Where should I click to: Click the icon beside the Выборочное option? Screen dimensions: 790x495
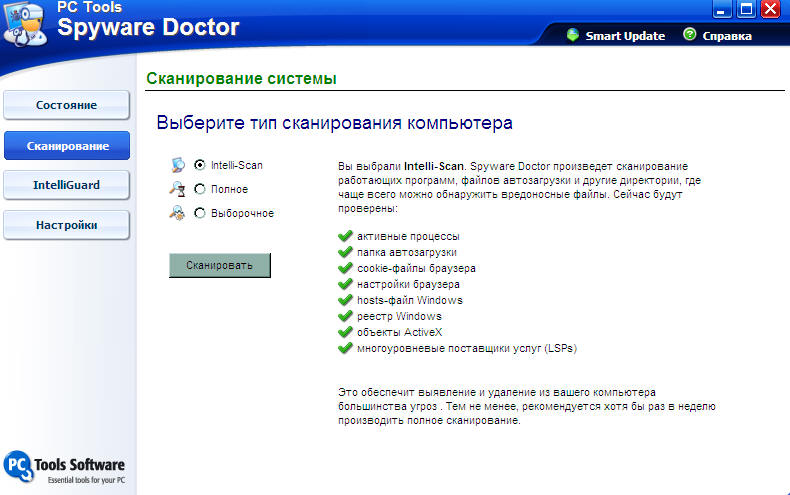point(177,213)
